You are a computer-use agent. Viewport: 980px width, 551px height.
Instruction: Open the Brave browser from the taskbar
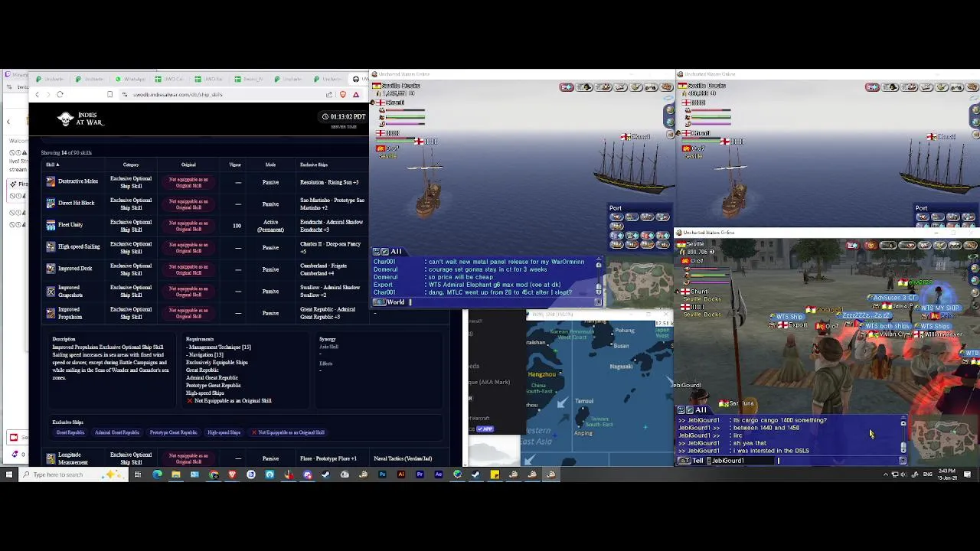(x=232, y=474)
